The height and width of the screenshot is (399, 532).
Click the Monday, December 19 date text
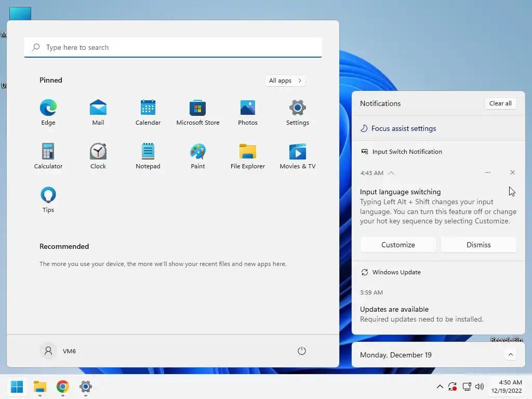395,355
